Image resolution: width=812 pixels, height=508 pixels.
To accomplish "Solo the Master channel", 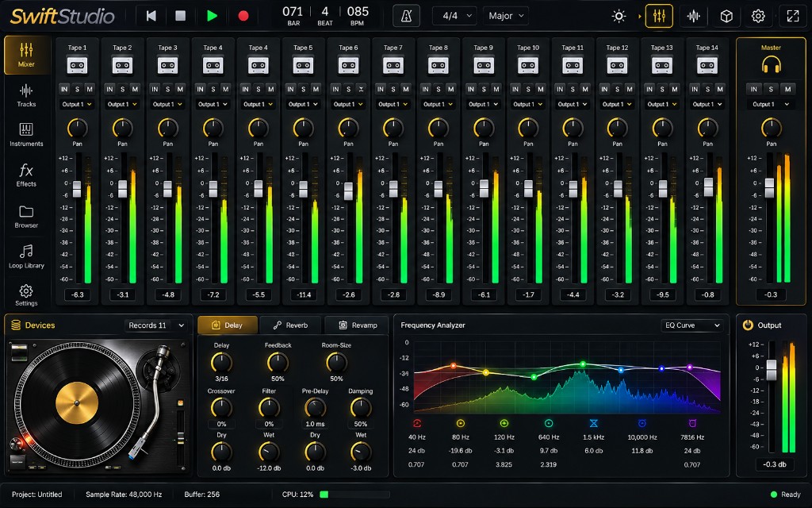I will click(771, 89).
